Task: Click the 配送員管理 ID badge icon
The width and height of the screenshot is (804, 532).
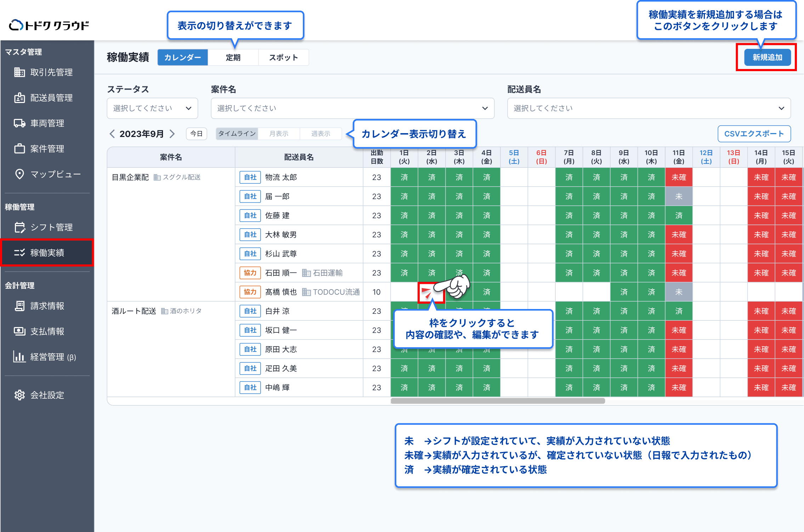Action: click(x=19, y=98)
